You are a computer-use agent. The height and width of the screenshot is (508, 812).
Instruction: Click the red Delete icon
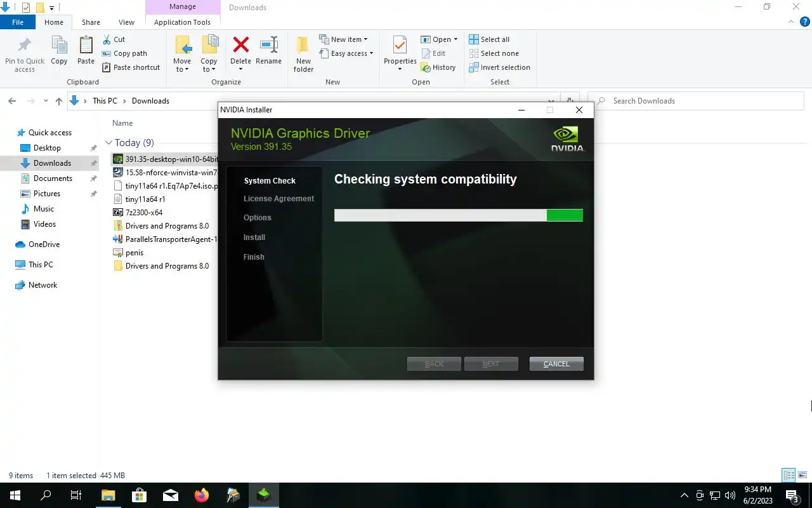click(x=240, y=44)
